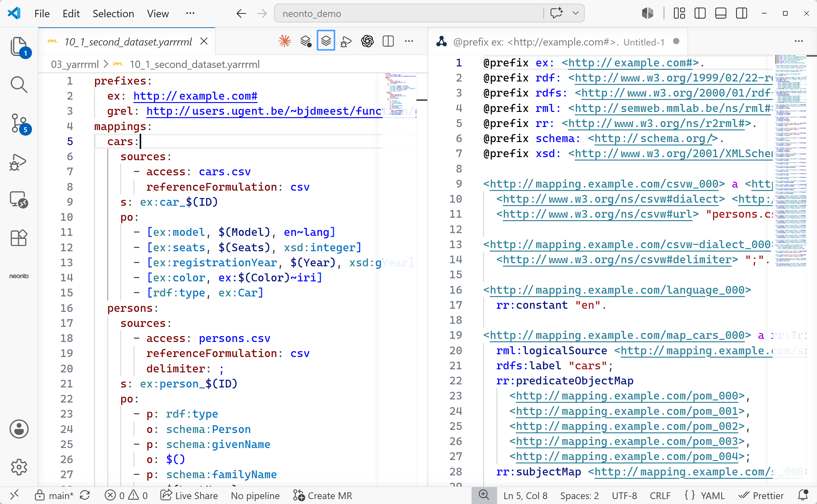Switch to the Untitled-1 turtle tab
This screenshot has height=504, width=817.
[x=557, y=42]
